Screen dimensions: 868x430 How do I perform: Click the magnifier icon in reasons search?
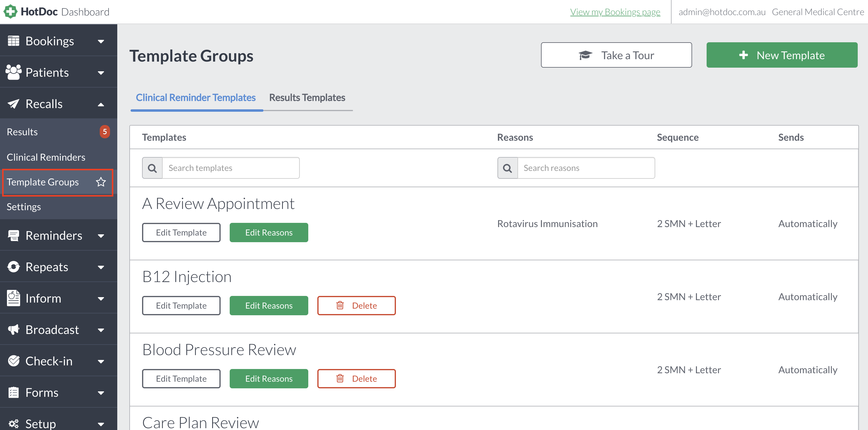point(507,168)
